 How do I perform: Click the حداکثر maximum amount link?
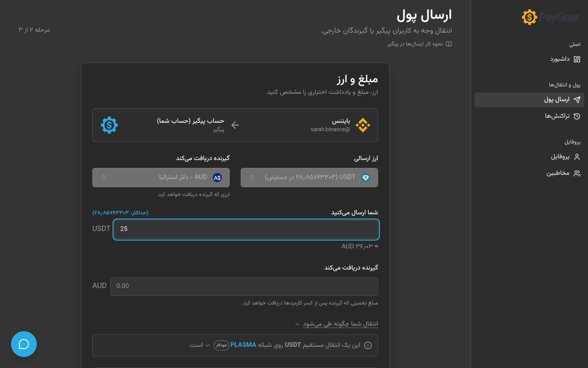pyautogui.click(x=120, y=213)
